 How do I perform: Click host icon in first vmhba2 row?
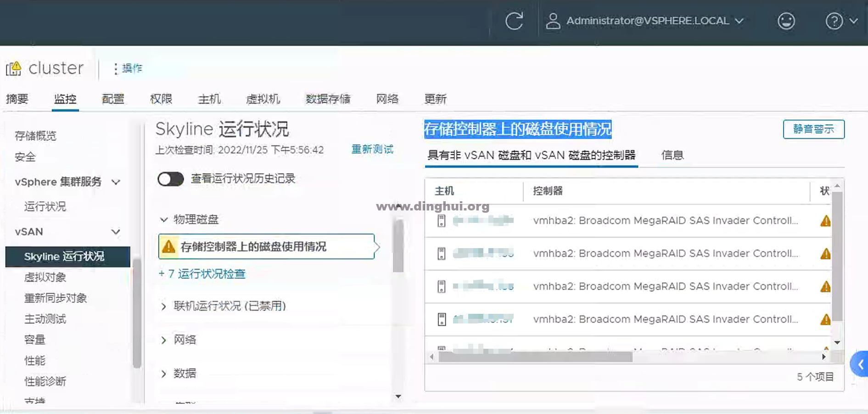441,221
